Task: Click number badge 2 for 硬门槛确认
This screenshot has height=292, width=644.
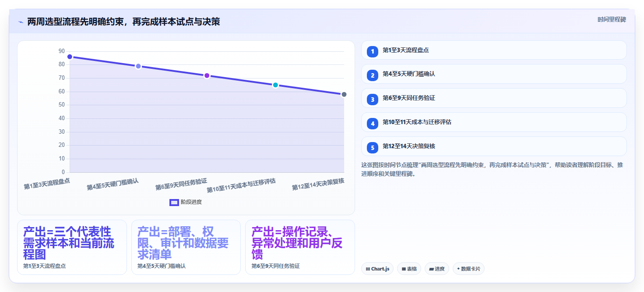Action: click(x=373, y=75)
